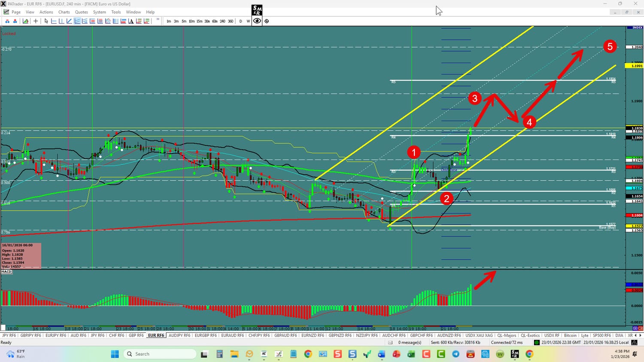Open the Windows Start menu
644x362 pixels.
[x=115, y=354]
